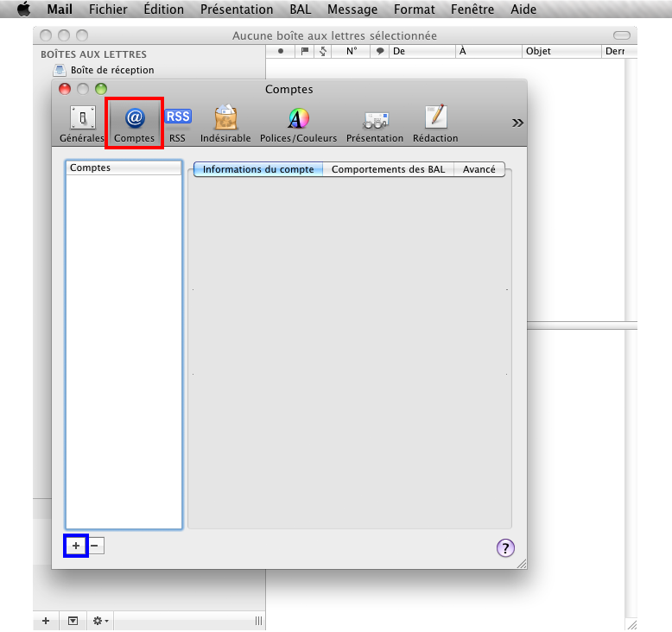
Task: Click the main window message list scrollbar
Action: 631,188
